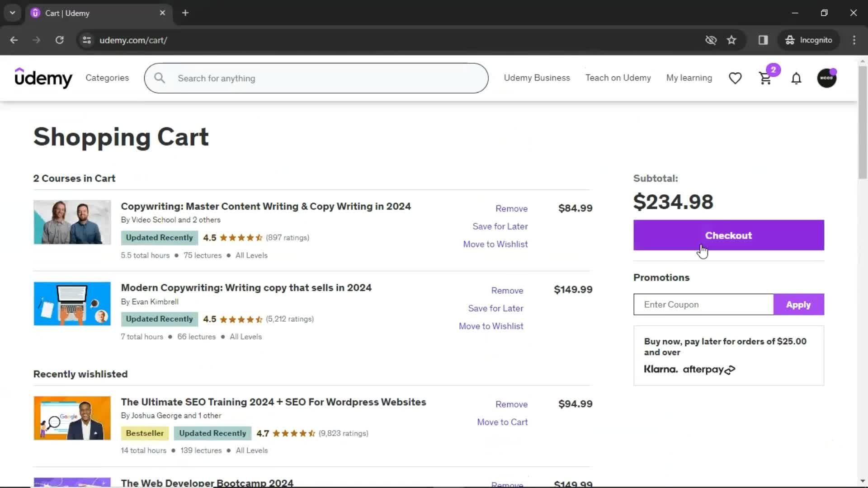The width and height of the screenshot is (868, 488).
Task: Click the scrollbar down arrow
Action: click(x=863, y=481)
